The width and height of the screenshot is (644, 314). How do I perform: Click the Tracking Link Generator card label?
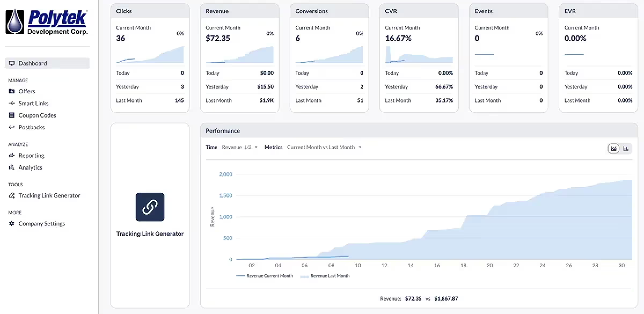tap(150, 233)
